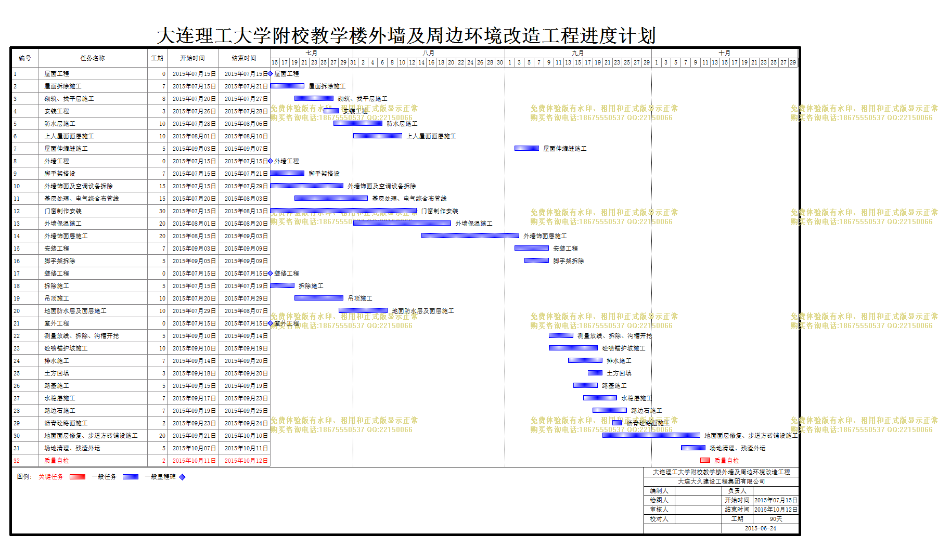Click the 任务名称 column header
The height and width of the screenshot is (560, 938).
click(x=93, y=58)
